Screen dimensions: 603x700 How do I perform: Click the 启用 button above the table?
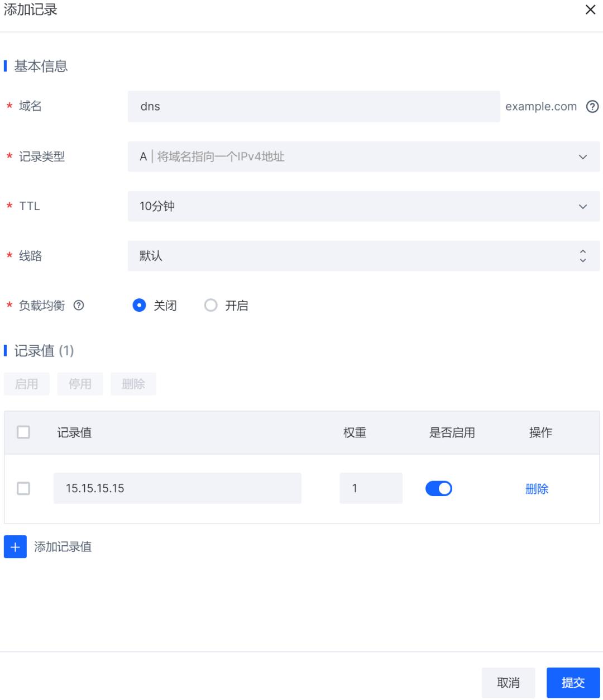(x=27, y=383)
